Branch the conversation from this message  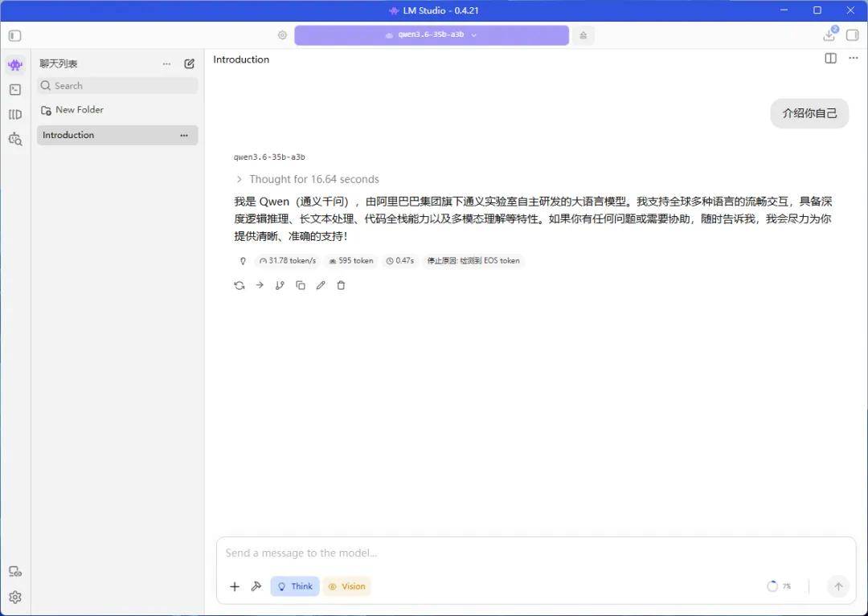(280, 285)
